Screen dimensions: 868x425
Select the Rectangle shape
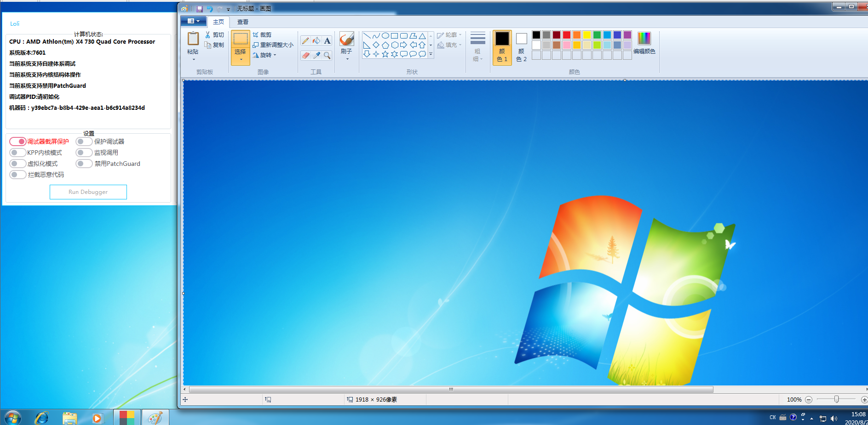pos(394,36)
